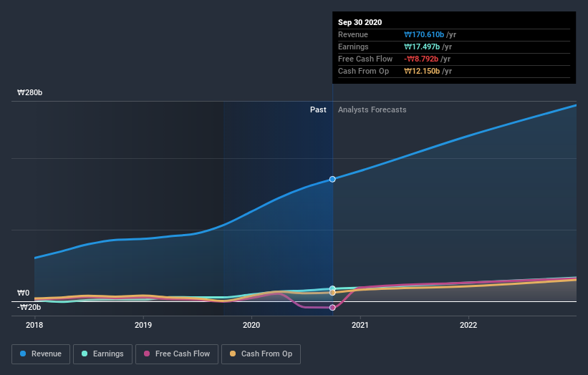Toggle the Revenue legend button
This screenshot has height=375, width=588.
(41, 354)
